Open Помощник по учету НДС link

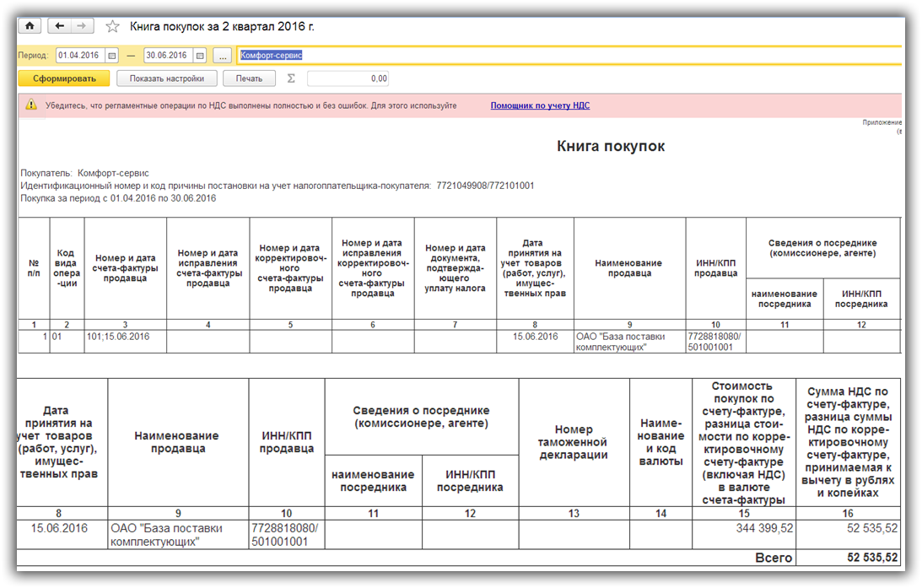(x=540, y=105)
